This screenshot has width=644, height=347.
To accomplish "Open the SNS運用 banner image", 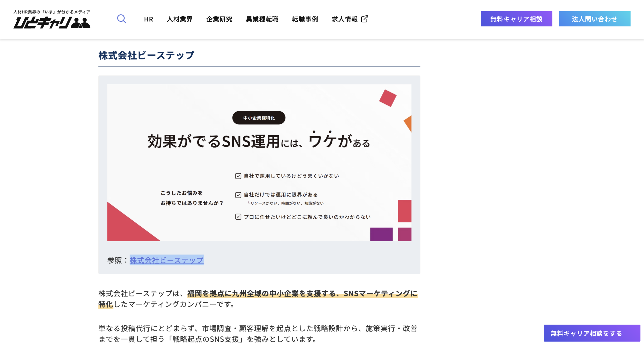I will tap(259, 162).
